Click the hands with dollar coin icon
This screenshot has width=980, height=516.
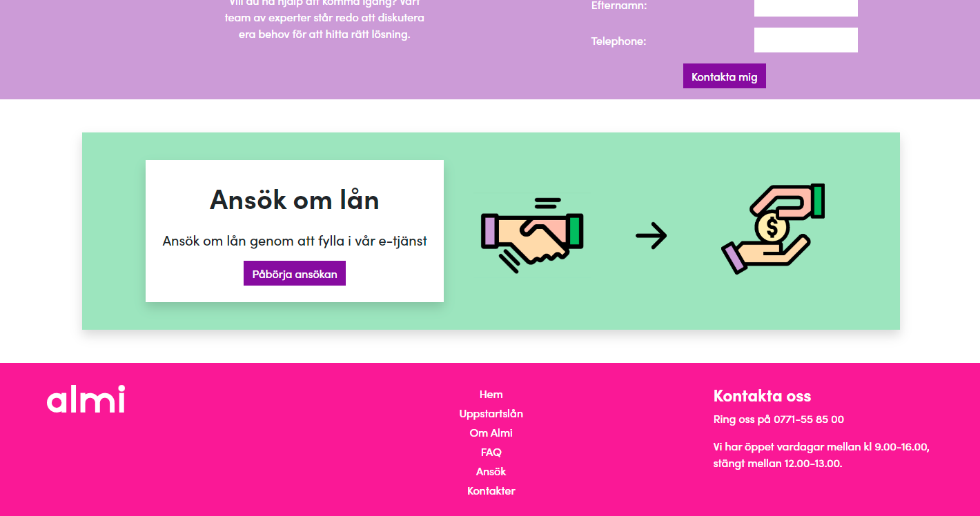(x=774, y=229)
